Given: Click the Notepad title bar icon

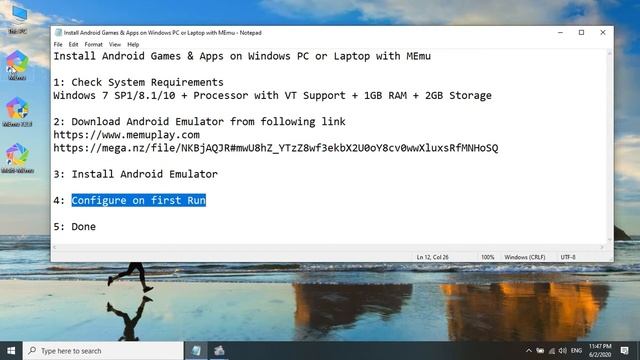Looking at the screenshot, I should click(58, 33).
